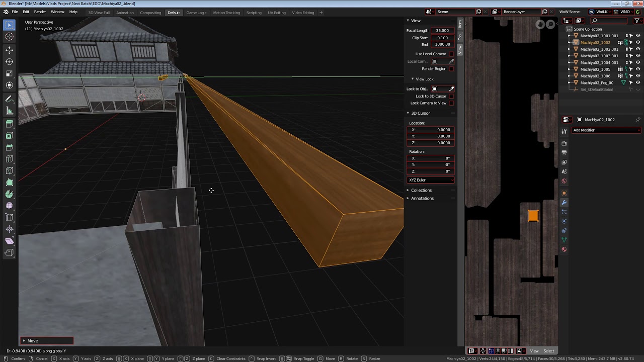Choose the Extrude Region tool
Screen dimensions: 644x362
point(9,124)
